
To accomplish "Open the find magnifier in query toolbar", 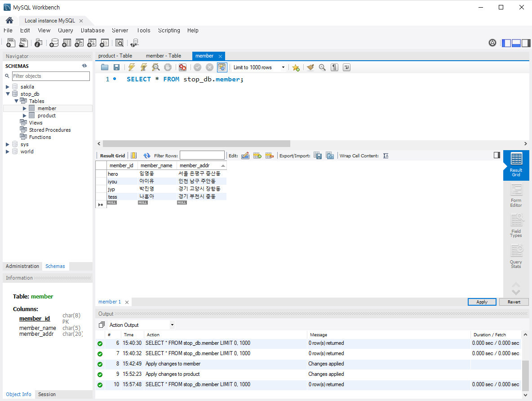I will point(322,67).
